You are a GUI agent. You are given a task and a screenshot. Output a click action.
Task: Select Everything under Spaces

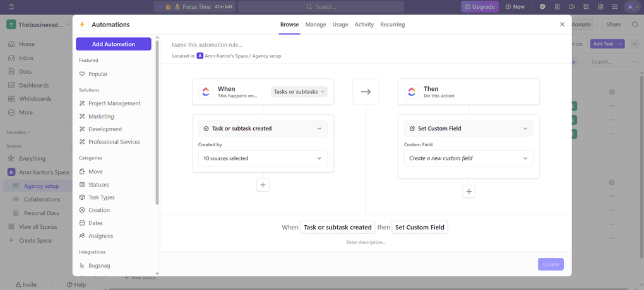pyautogui.click(x=32, y=158)
